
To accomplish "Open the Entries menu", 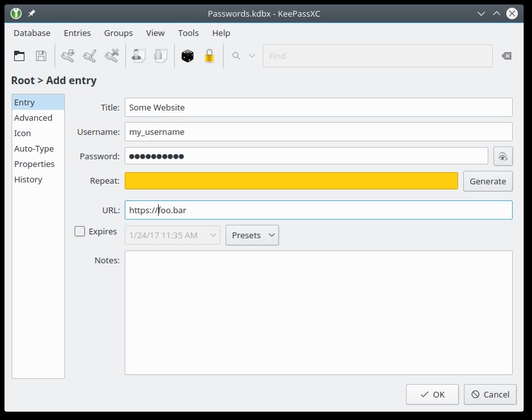I will click(77, 33).
